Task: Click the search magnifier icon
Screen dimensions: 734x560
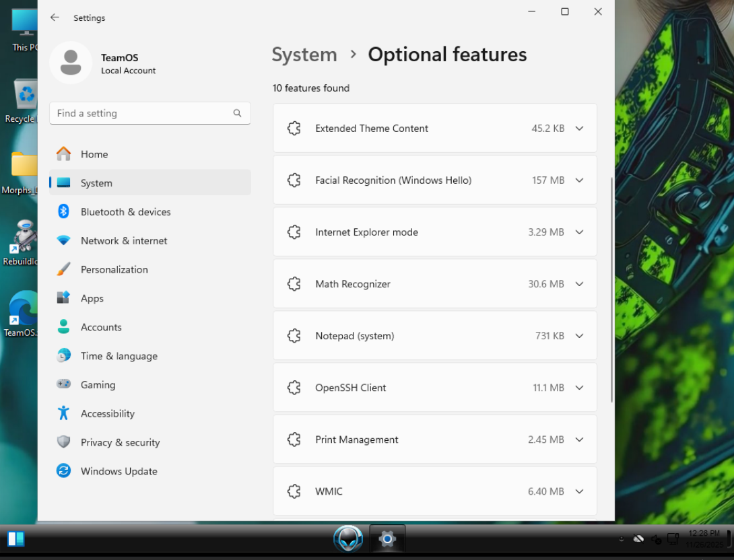Action: coord(237,113)
